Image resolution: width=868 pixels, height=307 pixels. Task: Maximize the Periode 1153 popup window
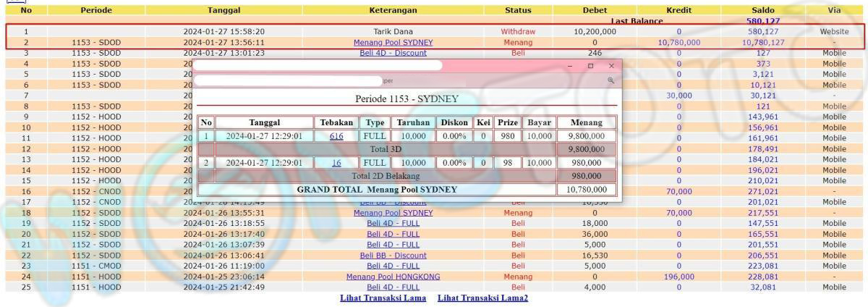tap(590, 66)
